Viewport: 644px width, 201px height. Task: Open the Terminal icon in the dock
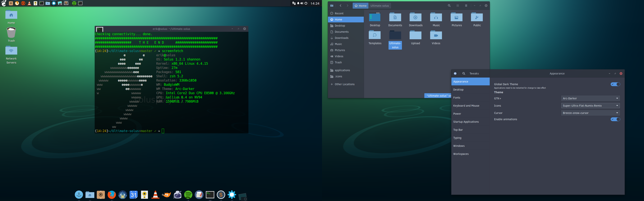point(210,195)
